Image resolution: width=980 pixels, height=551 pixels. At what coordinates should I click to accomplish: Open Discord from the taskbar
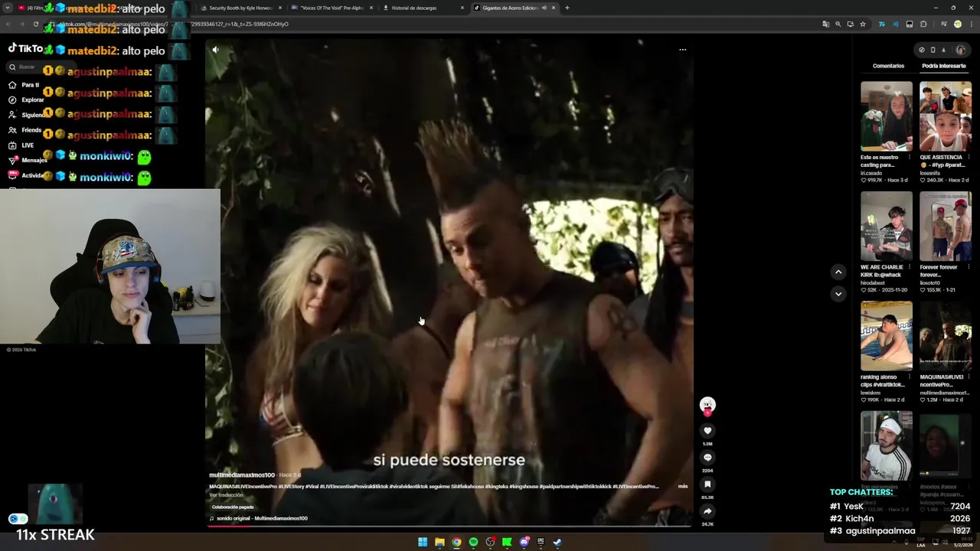point(524,542)
